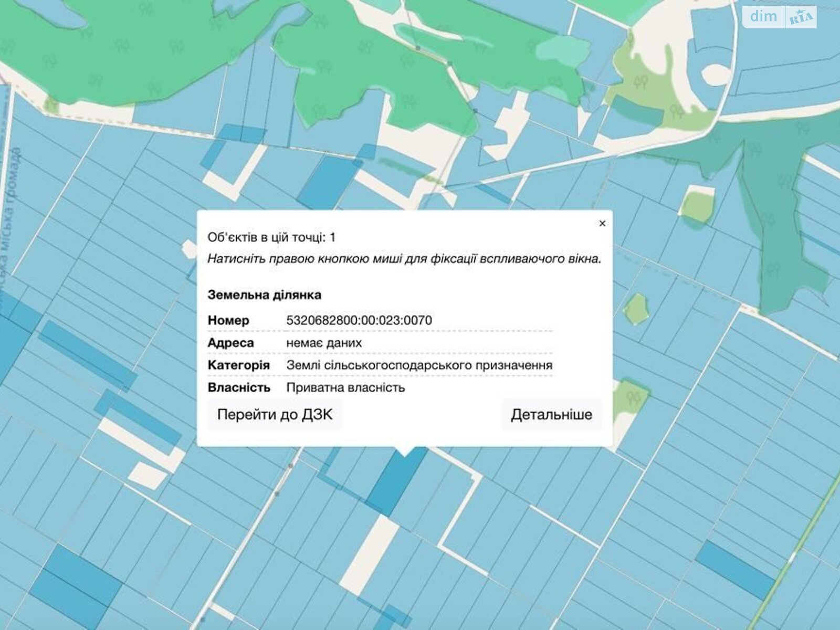Click the 'Перейти до ДЗК' button
The height and width of the screenshot is (630, 840).
point(275,415)
